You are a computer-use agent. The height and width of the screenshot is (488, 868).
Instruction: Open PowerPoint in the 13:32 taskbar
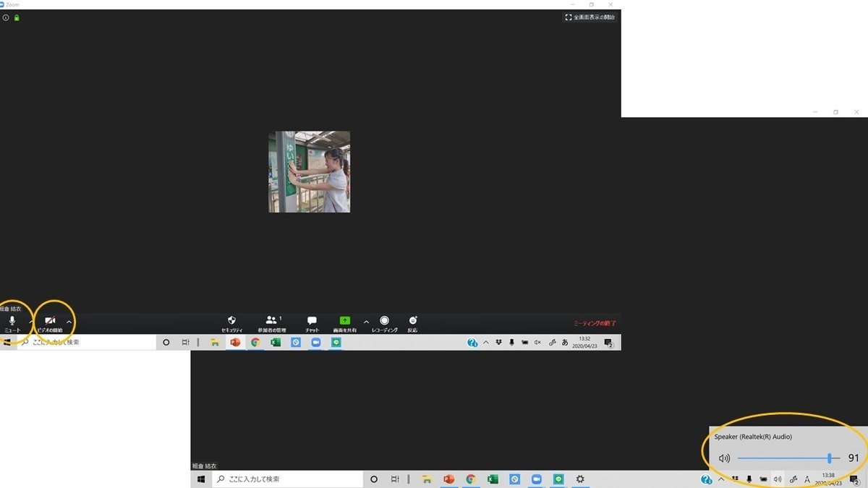coord(235,342)
